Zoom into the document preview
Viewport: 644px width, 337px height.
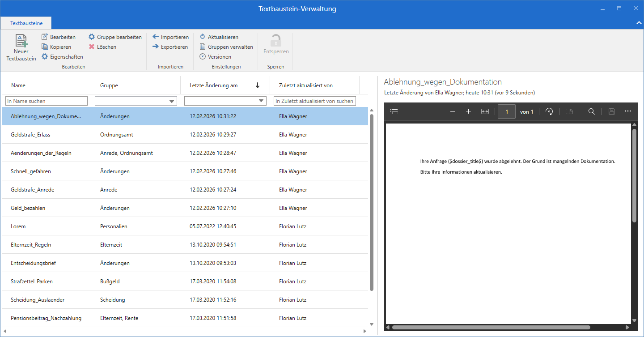(x=468, y=111)
